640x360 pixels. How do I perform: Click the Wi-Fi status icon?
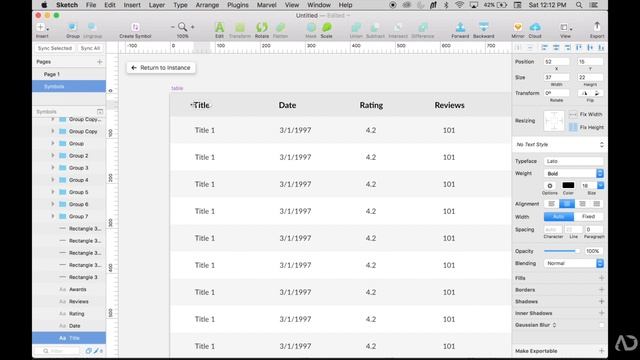click(x=460, y=5)
